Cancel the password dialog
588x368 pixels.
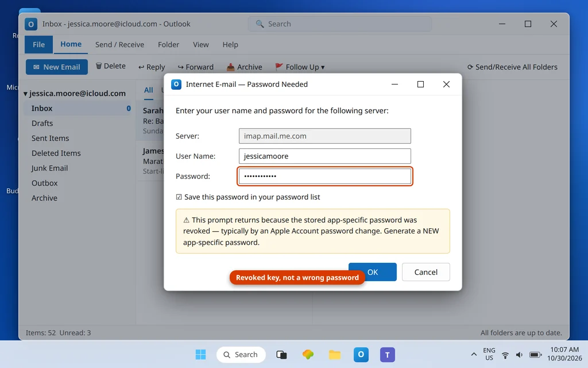[x=425, y=272]
